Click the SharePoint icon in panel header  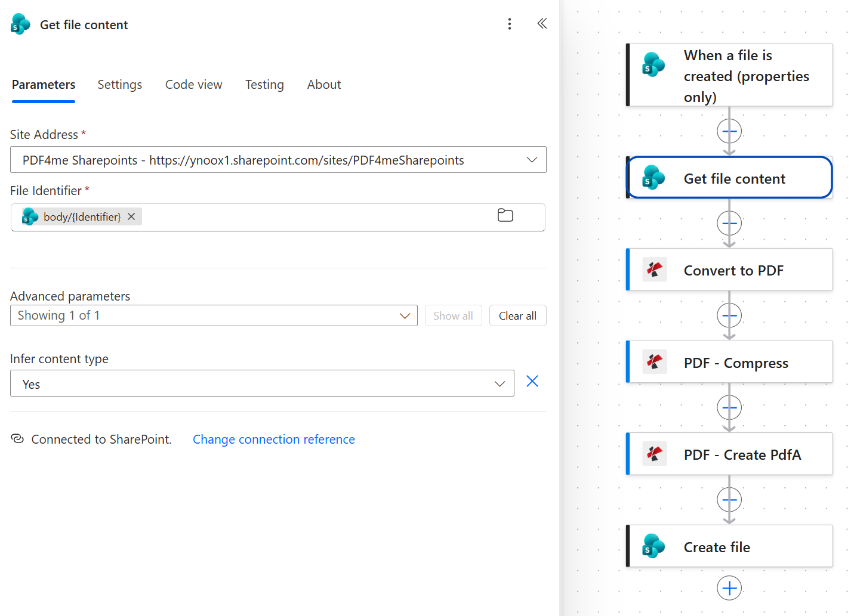click(20, 24)
